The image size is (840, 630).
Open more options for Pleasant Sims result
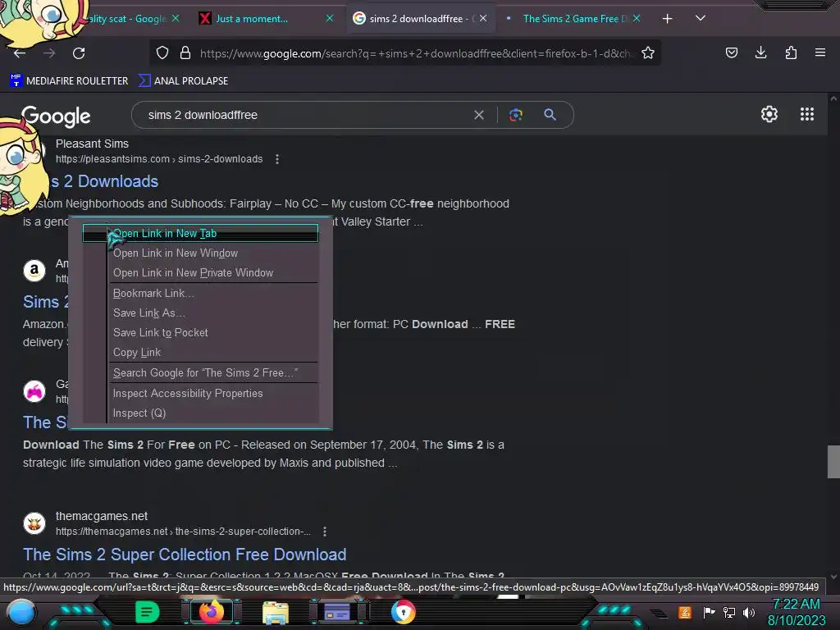point(277,159)
